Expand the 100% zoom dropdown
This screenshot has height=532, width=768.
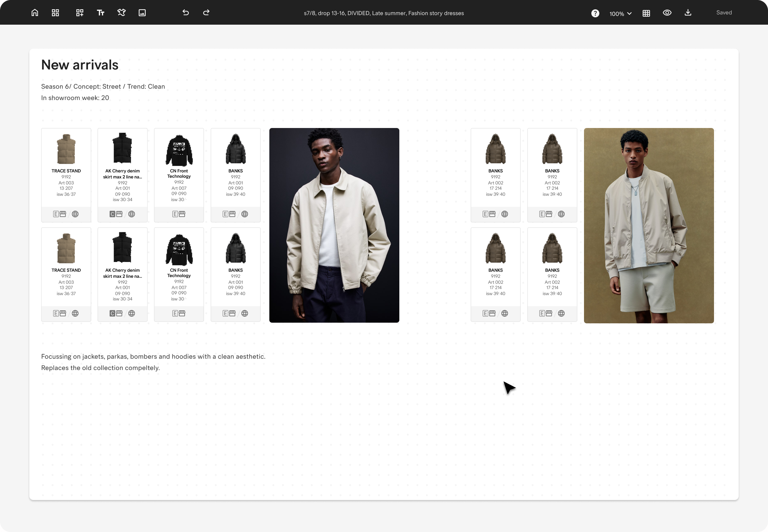pos(620,14)
